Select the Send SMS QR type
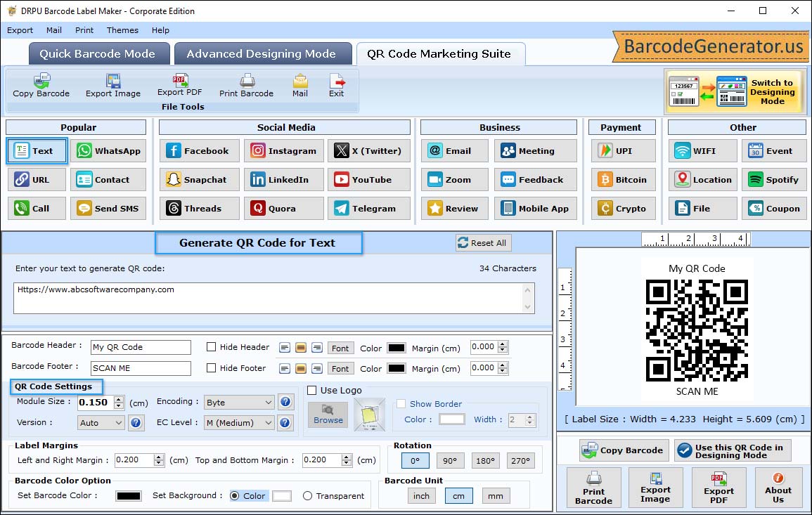 [x=108, y=209]
